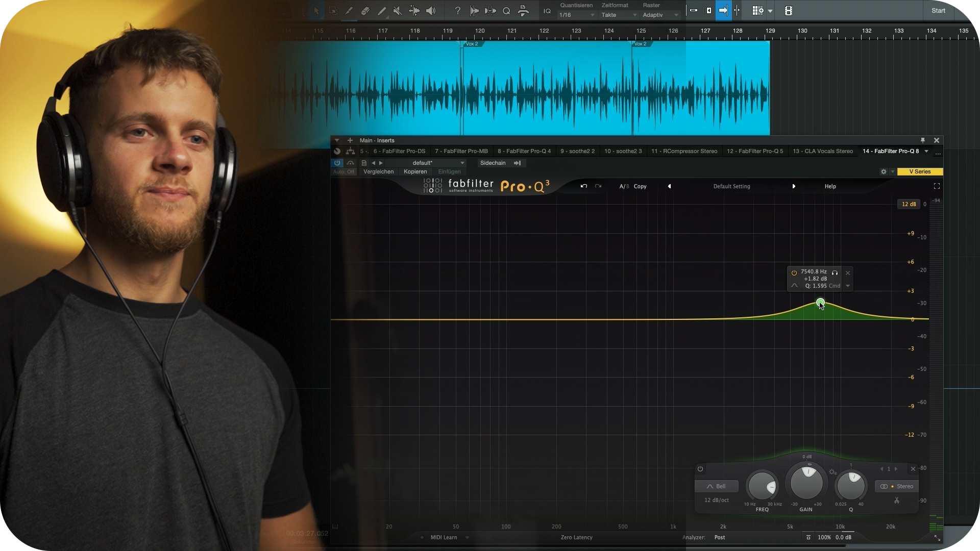Open the Zeitformat Takte dropdown
Viewport: 980px width, 551px height.
[x=619, y=15]
